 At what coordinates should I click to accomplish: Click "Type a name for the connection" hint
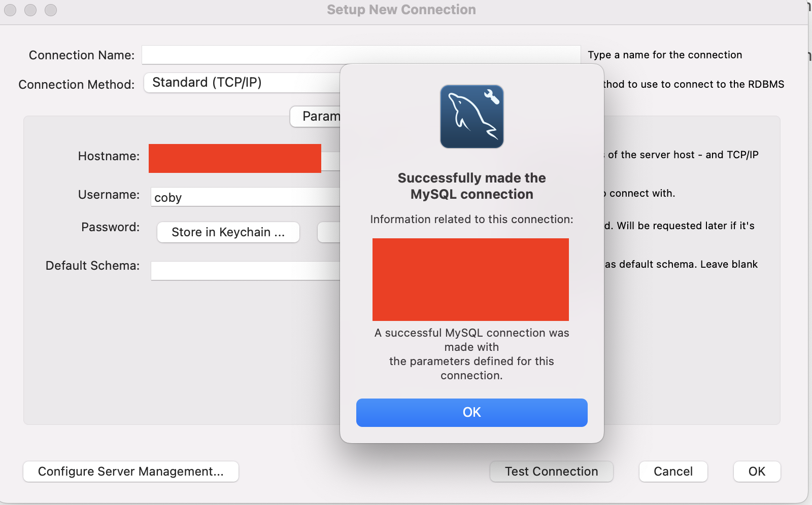click(665, 55)
